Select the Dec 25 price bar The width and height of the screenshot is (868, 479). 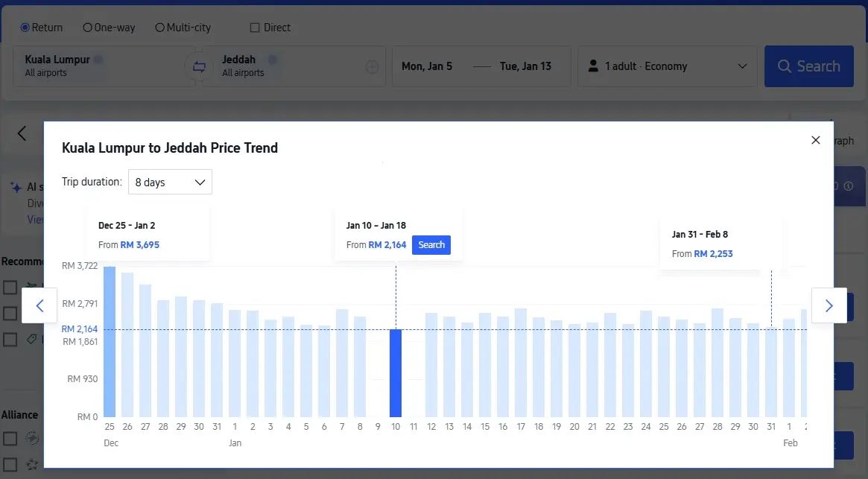[x=110, y=341]
